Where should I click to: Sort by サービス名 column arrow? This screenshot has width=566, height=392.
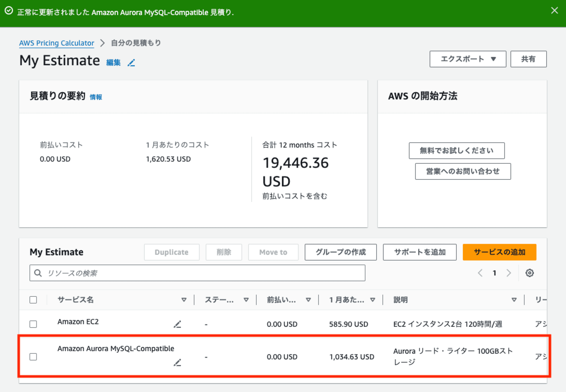coord(184,300)
